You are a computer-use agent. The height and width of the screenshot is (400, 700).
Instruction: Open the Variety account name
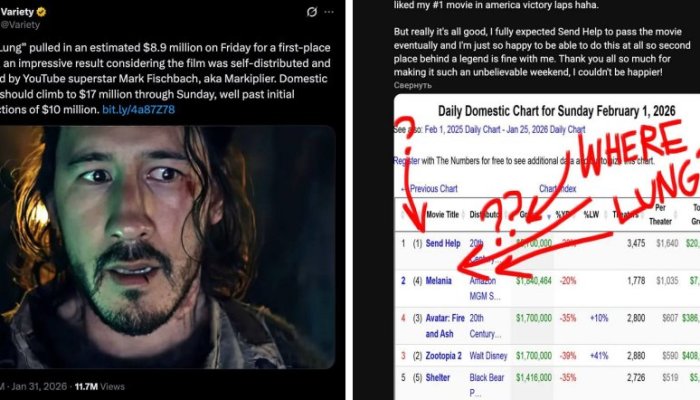pos(17,12)
